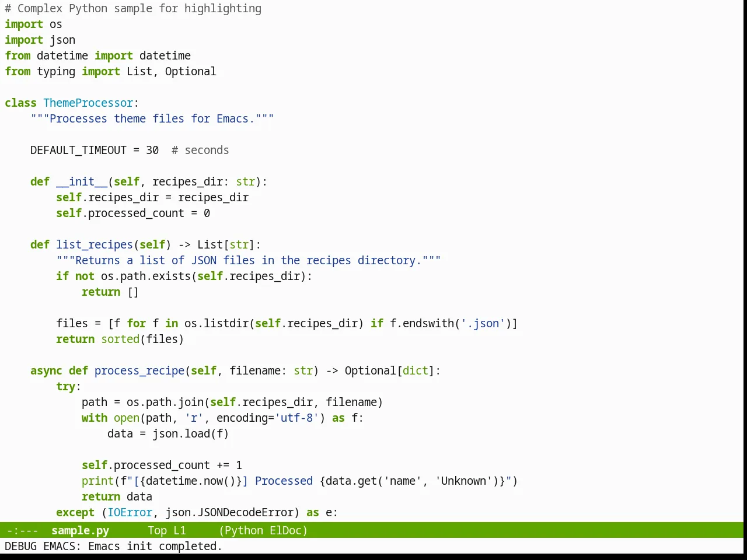Click the 'return []' statement
The width and height of the screenshot is (747, 560).
[x=110, y=292]
